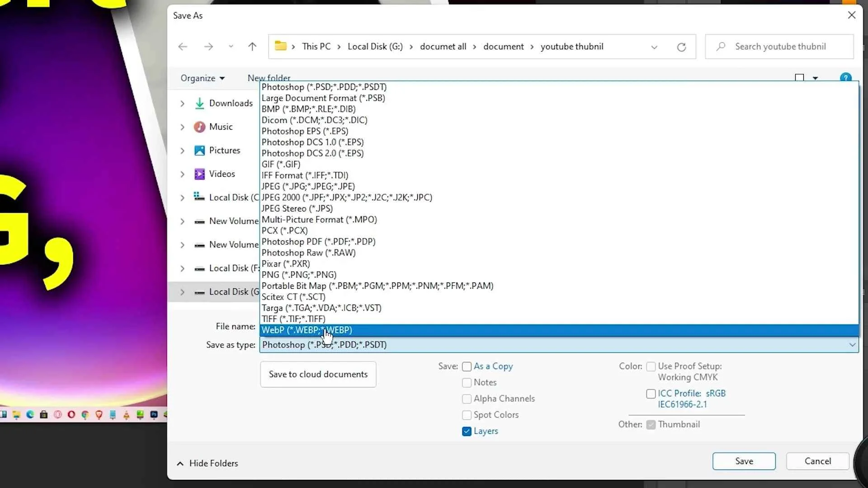Screen dimensions: 868x488
Task: Open Microsoft Store taskbar icon
Action: pos(44,415)
